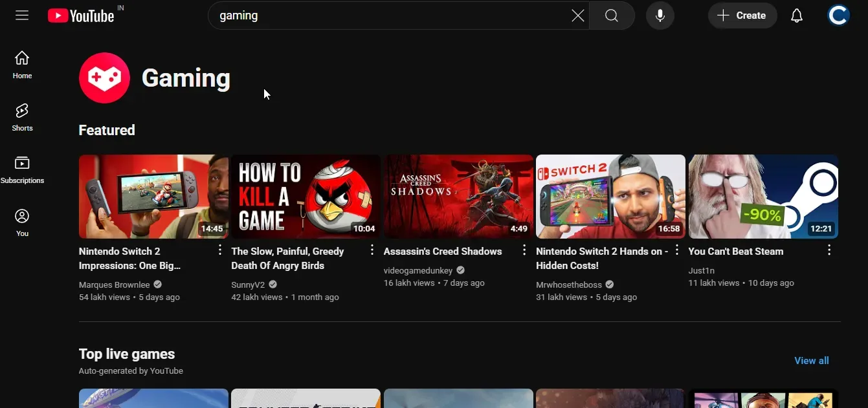Open You section in sidebar
This screenshot has height=408, width=868.
[x=22, y=223]
